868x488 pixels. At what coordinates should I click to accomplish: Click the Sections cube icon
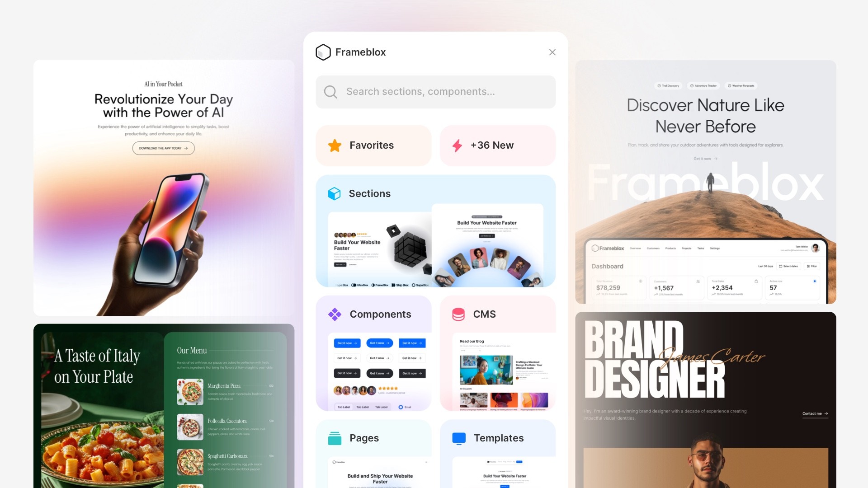[335, 194]
